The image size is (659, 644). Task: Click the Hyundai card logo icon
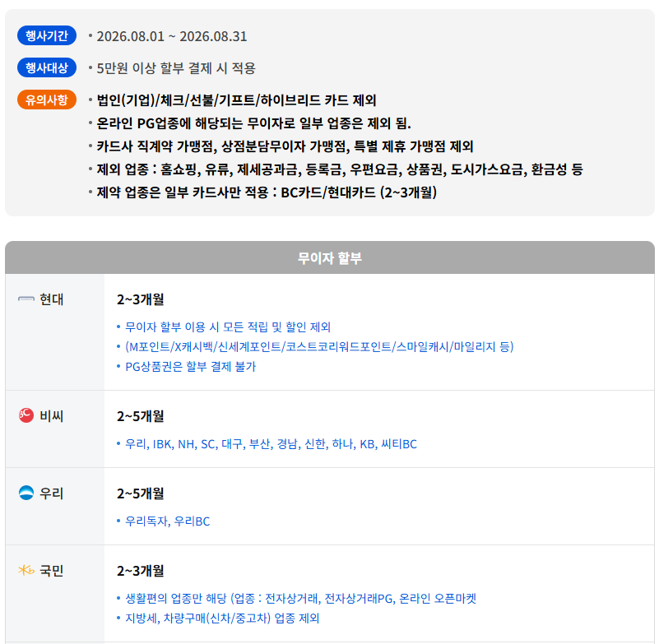click(x=26, y=299)
